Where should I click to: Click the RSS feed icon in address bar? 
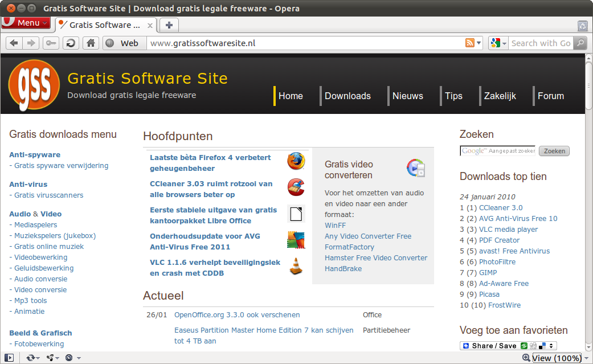(x=470, y=43)
